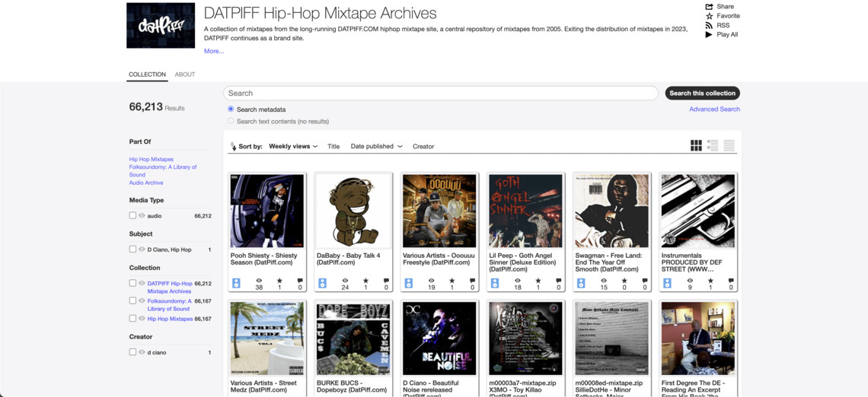Click the DATPIFF logo image
Image resolution: width=868 pixels, height=397 pixels.
tap(161, 25)
